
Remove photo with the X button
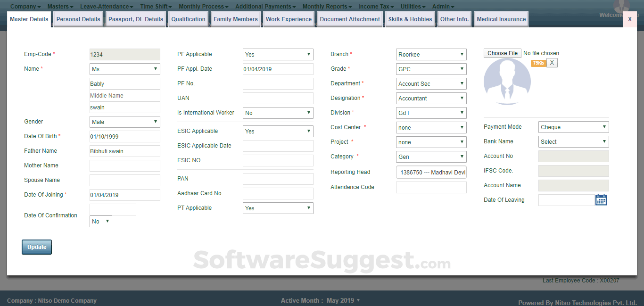pyautogui.click(x=552, y=63)
